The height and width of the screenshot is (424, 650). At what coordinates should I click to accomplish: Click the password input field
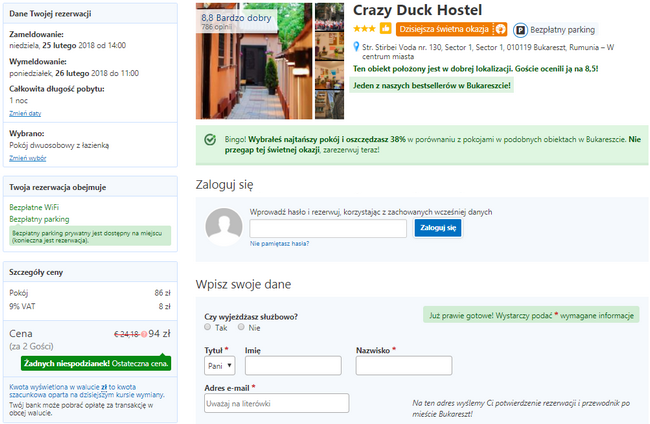[328, 228]
